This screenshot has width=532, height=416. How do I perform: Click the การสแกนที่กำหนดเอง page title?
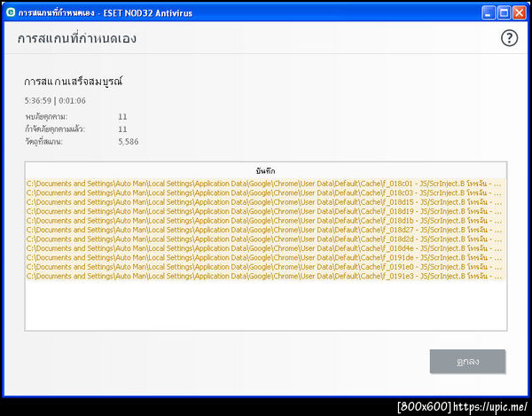pos(77,38)
